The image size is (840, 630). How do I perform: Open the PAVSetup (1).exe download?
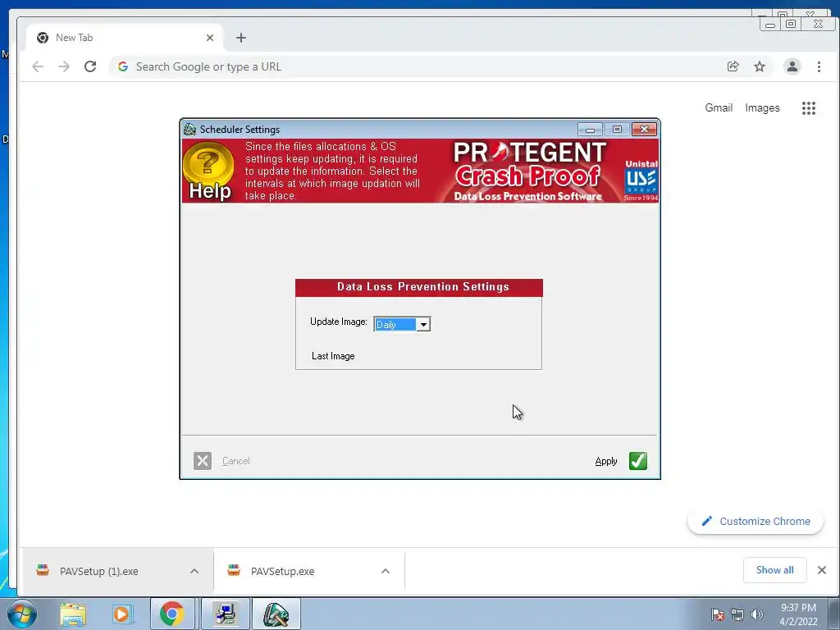point(98,571)
